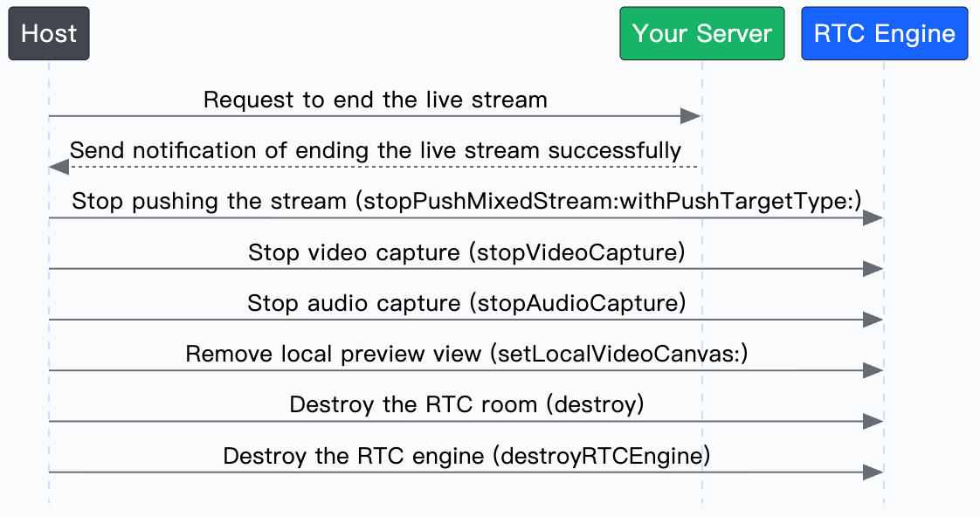Click the arrowhead of the stopVideoCapture message
Screen dimensions: 980x517
873,269
